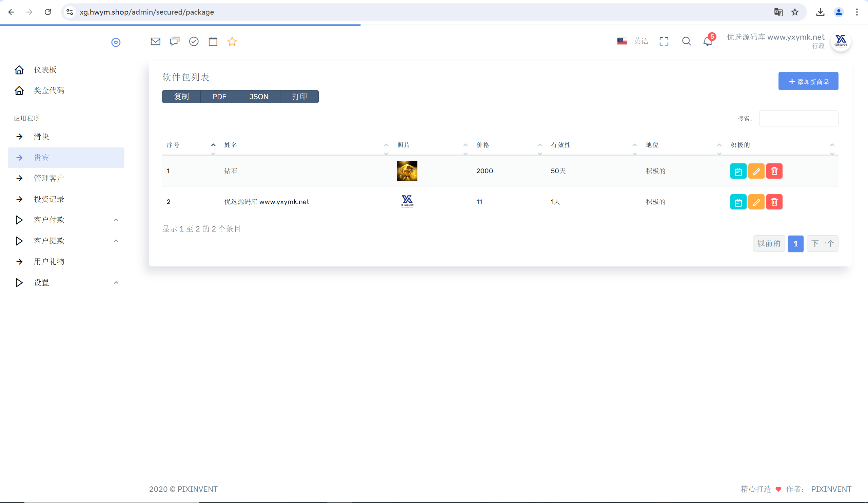This screenshot has width=868, height=503.
Task: Click the PDF export button
Action: coord(219,97)
